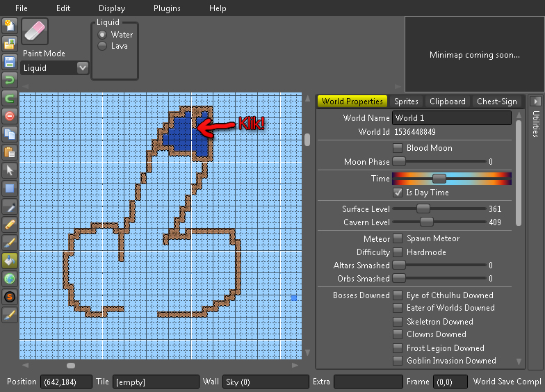Click the Time gradient slider handle

coord(439,179)
